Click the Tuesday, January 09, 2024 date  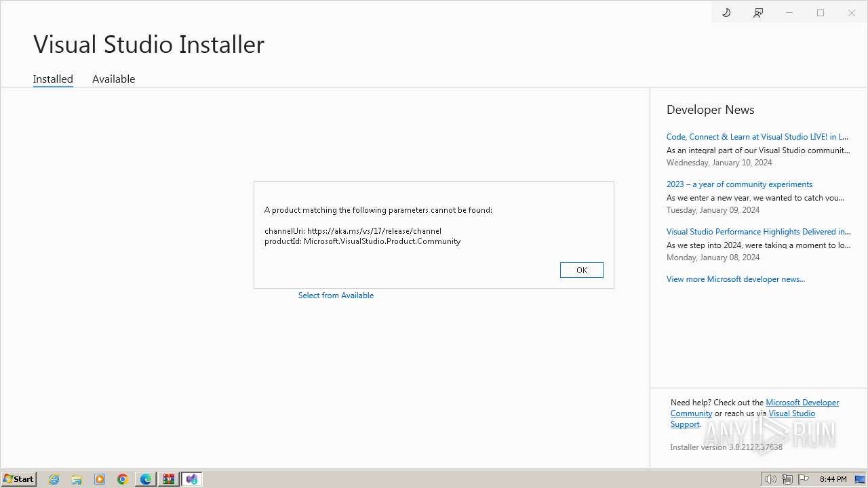click(x=713, y=210)
